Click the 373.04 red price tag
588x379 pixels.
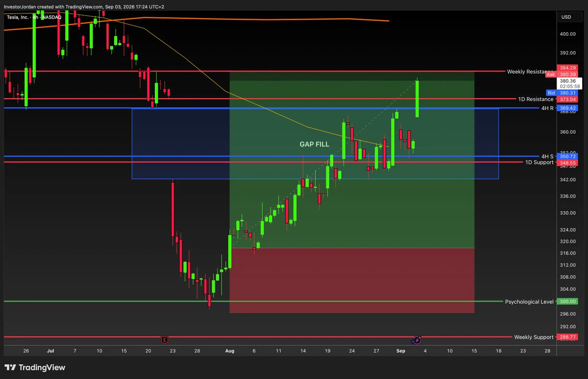point(567,99)
